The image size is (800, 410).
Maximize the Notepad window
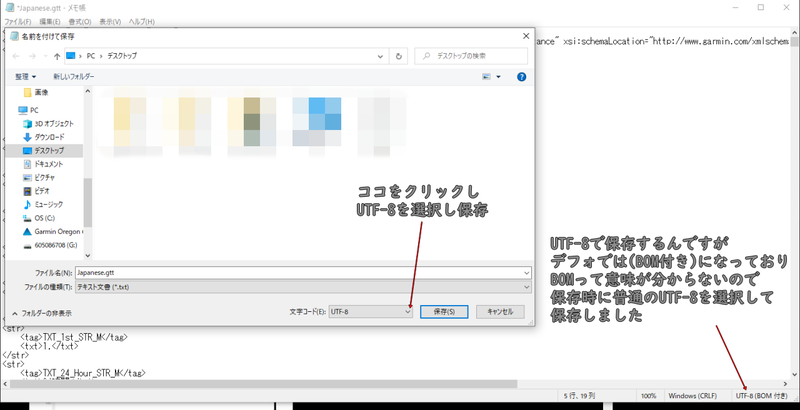click(x=761, y=7)
